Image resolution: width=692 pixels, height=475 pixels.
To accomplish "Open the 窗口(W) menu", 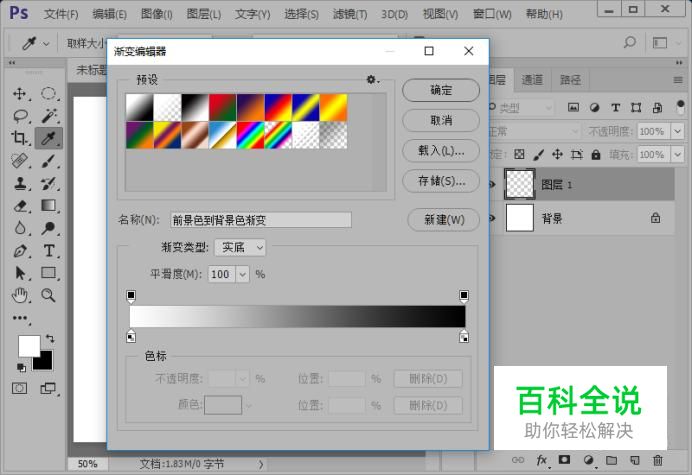I will [492, 14].
